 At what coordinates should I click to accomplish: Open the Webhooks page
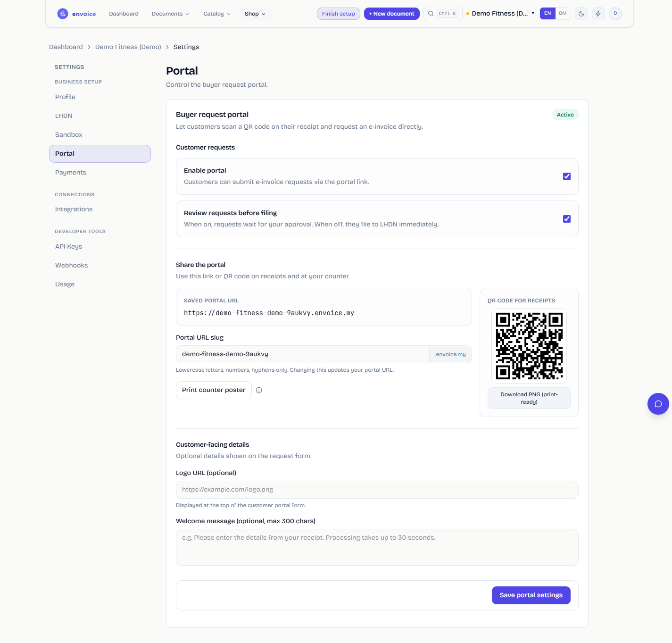click(x=100, y=266)
